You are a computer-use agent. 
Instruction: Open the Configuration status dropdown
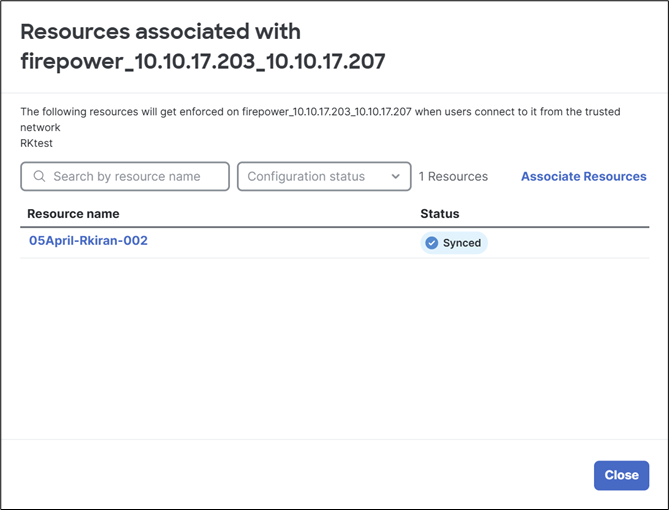[x=324, y=176]
